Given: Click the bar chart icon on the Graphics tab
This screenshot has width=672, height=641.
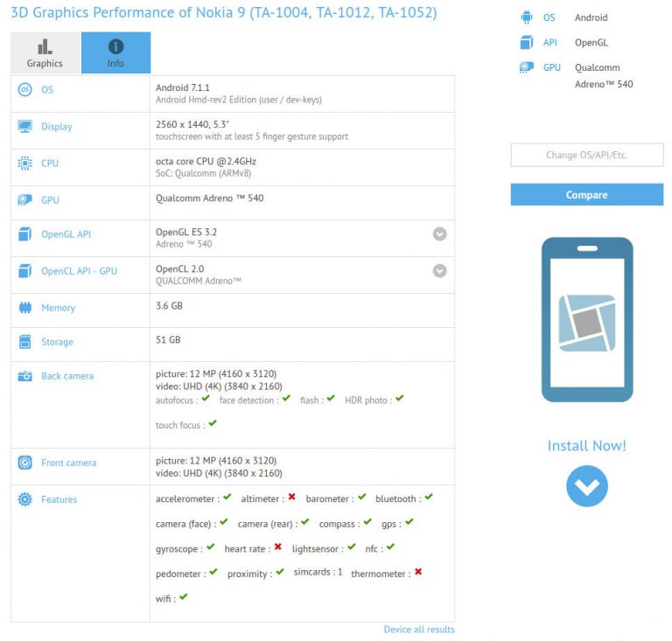Looking at the screenshot, I should pyautogui.click(x=45, y=46).
